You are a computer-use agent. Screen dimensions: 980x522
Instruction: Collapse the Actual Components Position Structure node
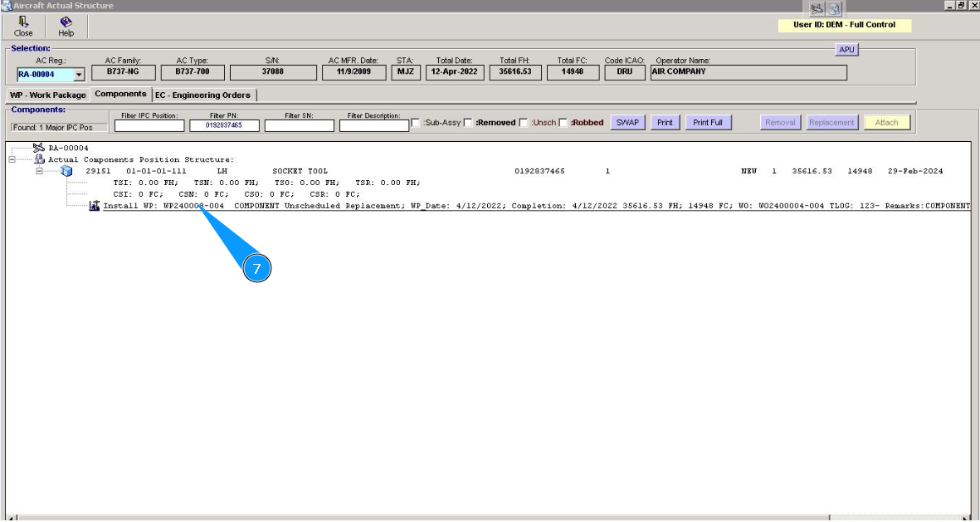tap(12, 159)
